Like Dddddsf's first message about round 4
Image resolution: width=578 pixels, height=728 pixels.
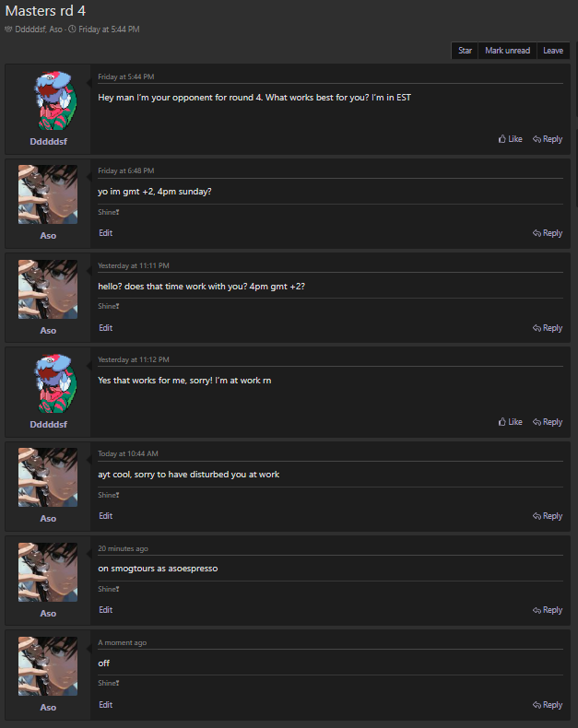pyautogui.click(x=510, y=139)
